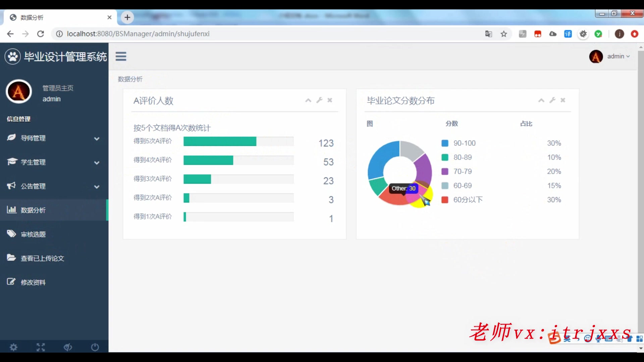The image size is (644, 362).
Task: Click the 公告管理 megaphone icon
Action: point(11,186)
